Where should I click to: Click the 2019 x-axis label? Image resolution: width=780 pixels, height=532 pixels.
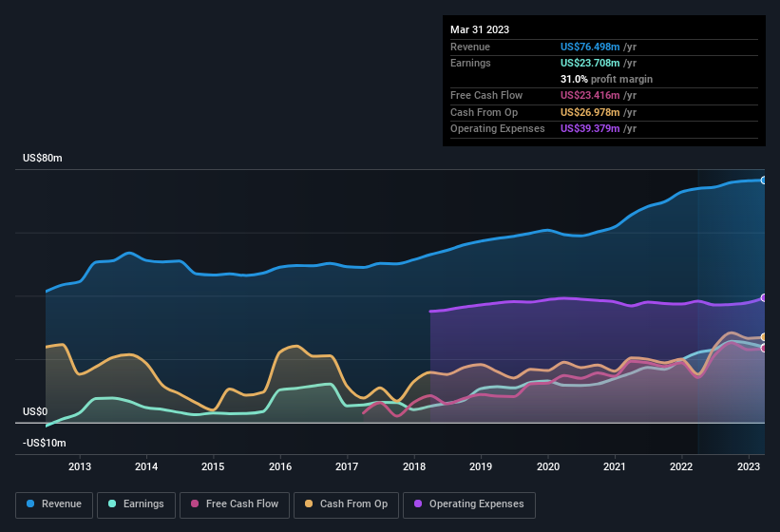point(481,466)
